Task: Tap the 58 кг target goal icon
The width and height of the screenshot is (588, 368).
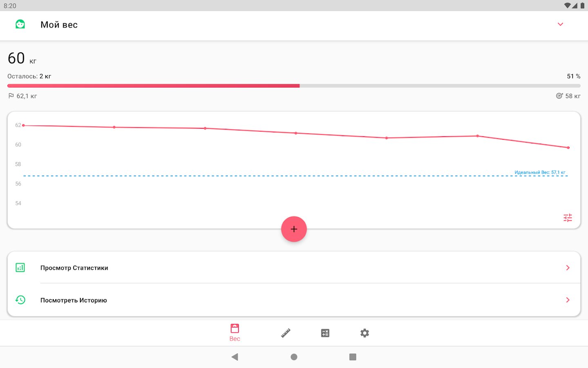Action: coord(559,96)
